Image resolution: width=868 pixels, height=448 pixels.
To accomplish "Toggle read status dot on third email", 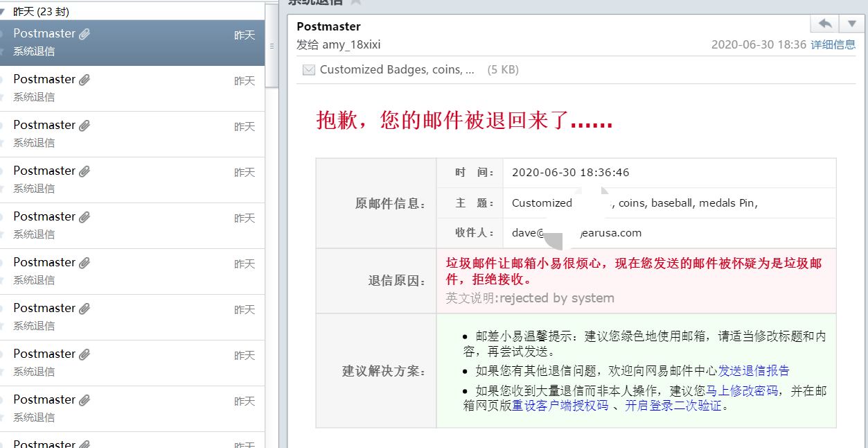I will pyautogui.click(x=2, y=126).
